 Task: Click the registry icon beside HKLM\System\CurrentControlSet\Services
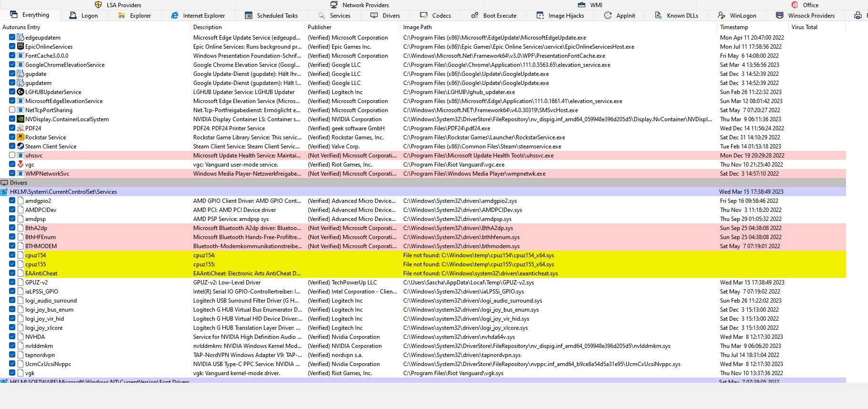[x=4, y=192]
